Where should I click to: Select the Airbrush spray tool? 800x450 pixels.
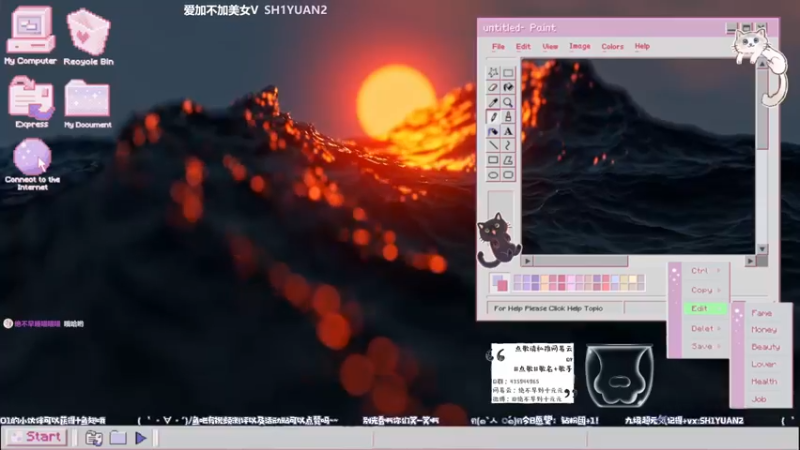point(493,131)
